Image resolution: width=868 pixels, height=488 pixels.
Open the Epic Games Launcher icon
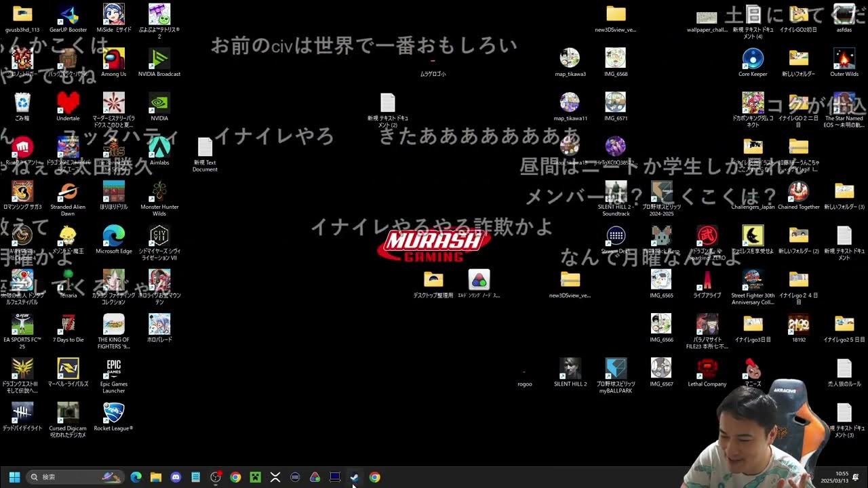coord(113,369)
